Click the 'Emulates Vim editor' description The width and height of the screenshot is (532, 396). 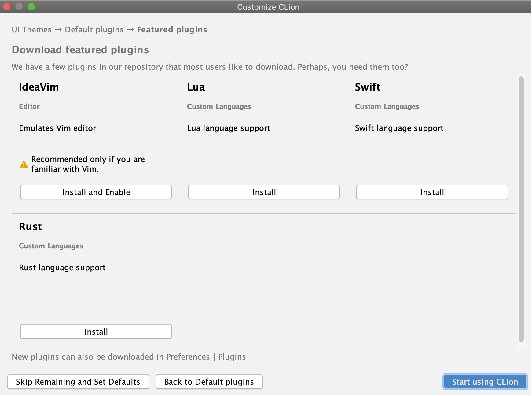click(57, 128)
